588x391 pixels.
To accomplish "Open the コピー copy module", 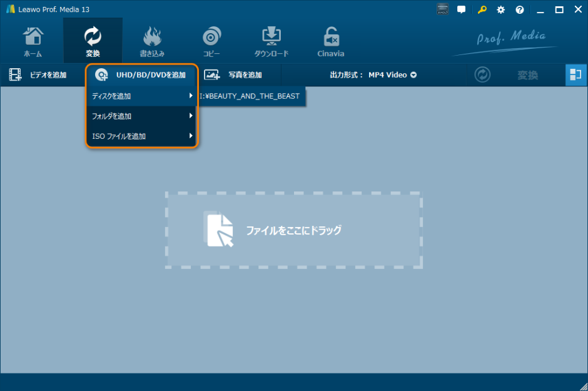I will [x=211, y=41].
